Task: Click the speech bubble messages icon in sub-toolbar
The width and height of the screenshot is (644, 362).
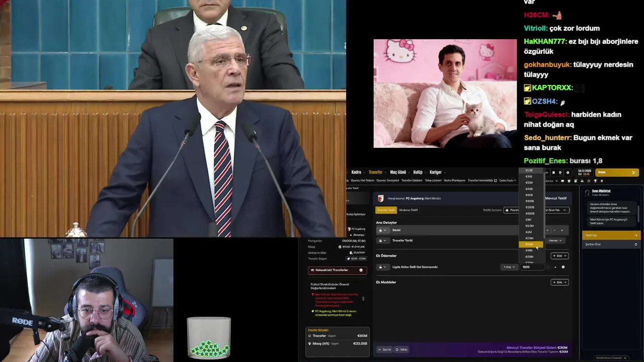Action: point(562,181)
